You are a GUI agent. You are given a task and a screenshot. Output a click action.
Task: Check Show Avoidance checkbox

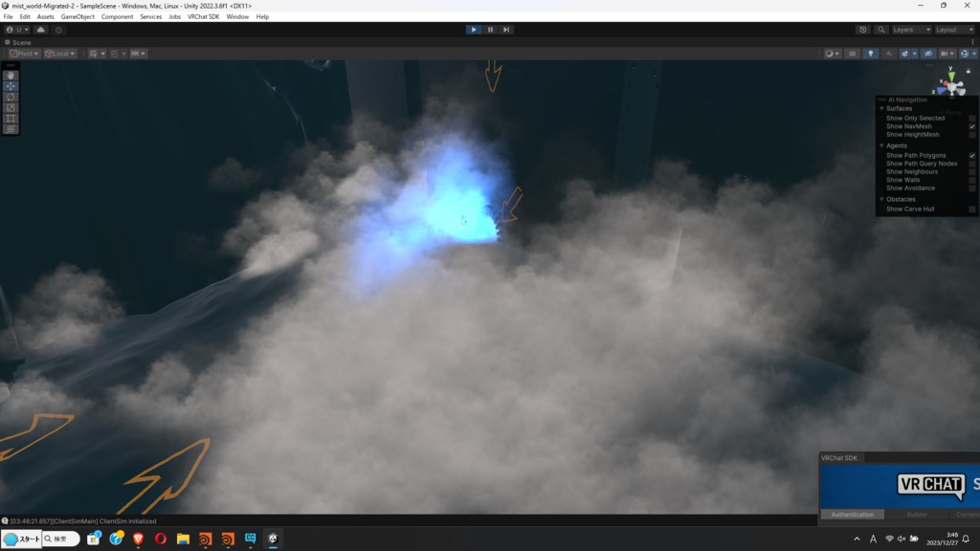tap(972, 188)
